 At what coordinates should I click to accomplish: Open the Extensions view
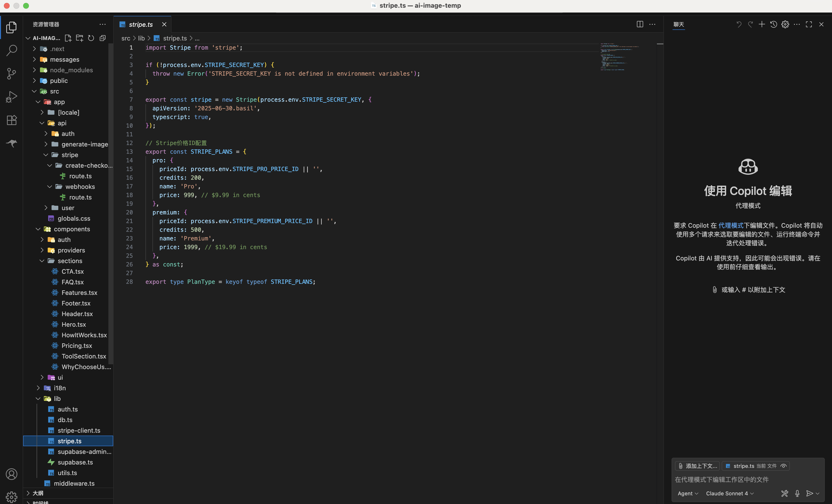[12, 120]
